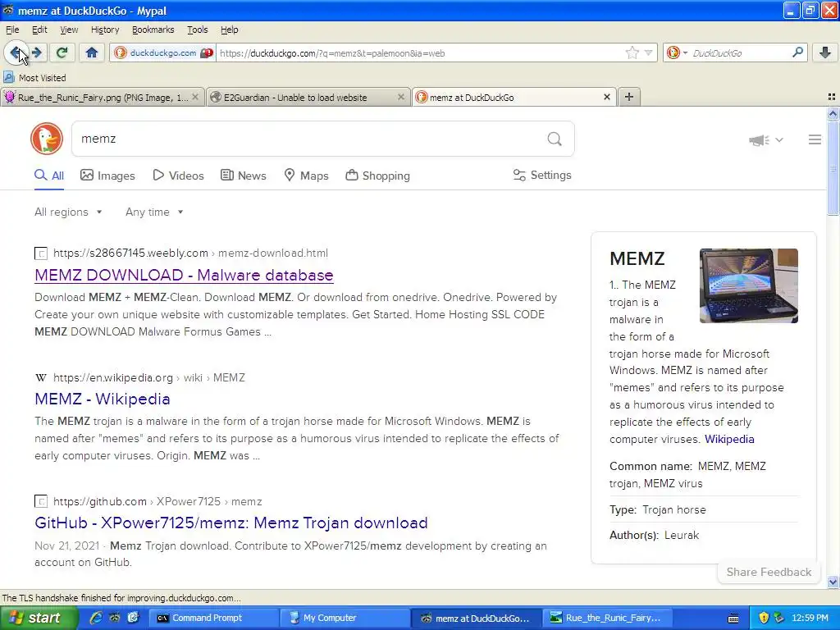Click the weebly.com result URL
This screenshot has height=630, width=840.
190,253
